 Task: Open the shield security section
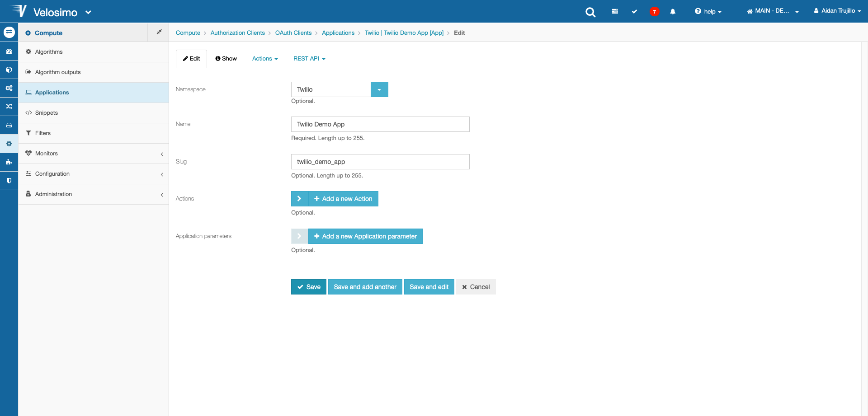[9, 181]
